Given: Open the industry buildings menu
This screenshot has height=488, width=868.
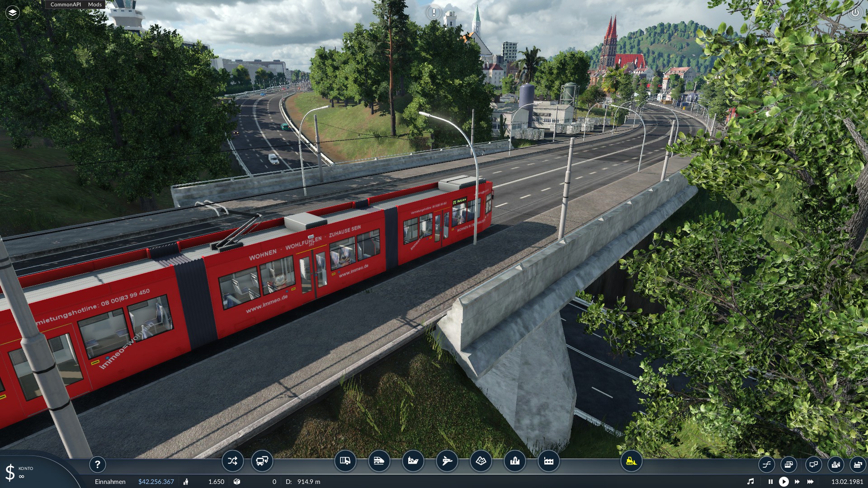Looking at the screenshot, I should (x=548, y=461).
